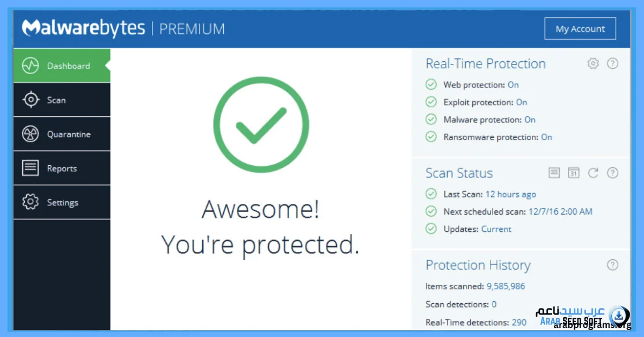Refresh the scan status
The height and width of the screenshot is (337, 644).
coord(592,173)
